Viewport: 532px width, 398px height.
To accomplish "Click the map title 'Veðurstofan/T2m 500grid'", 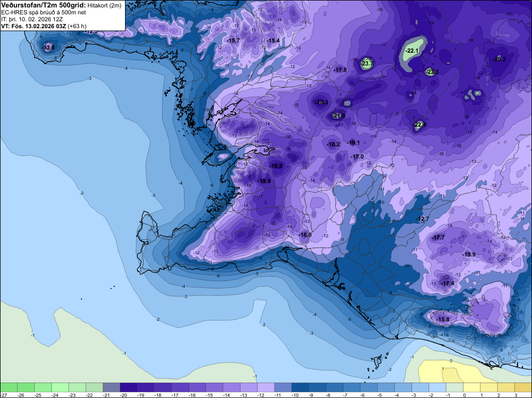I will [44, 5].
